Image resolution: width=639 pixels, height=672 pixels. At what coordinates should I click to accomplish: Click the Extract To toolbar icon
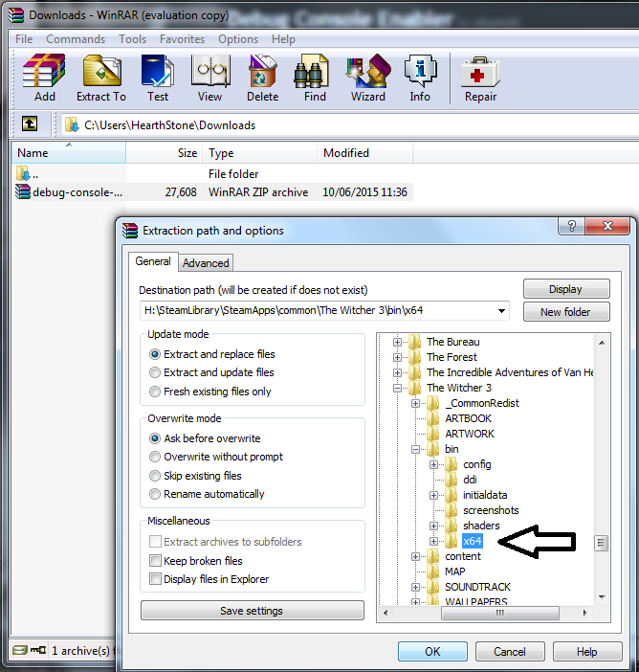coord(101,71)
